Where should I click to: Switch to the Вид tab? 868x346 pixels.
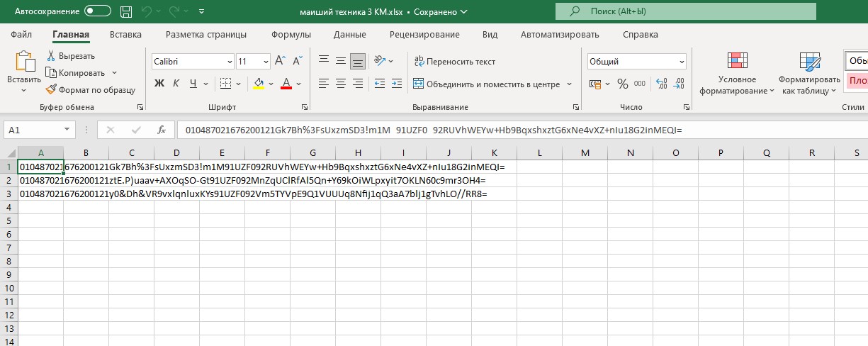pos(490,34)
